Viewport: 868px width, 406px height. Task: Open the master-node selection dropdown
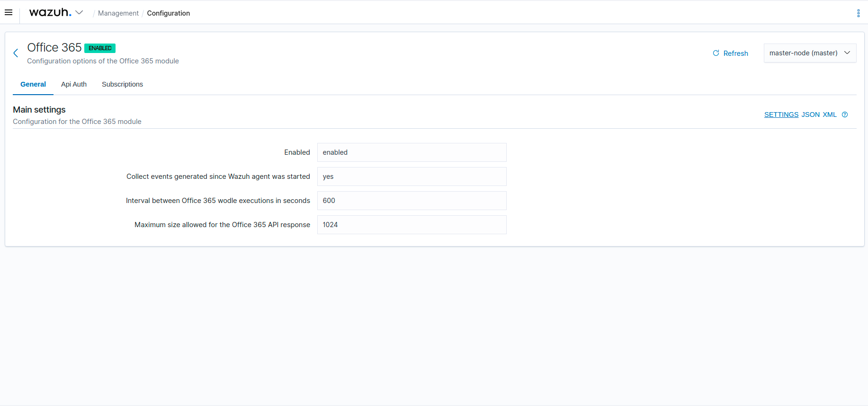pos(809,53)
